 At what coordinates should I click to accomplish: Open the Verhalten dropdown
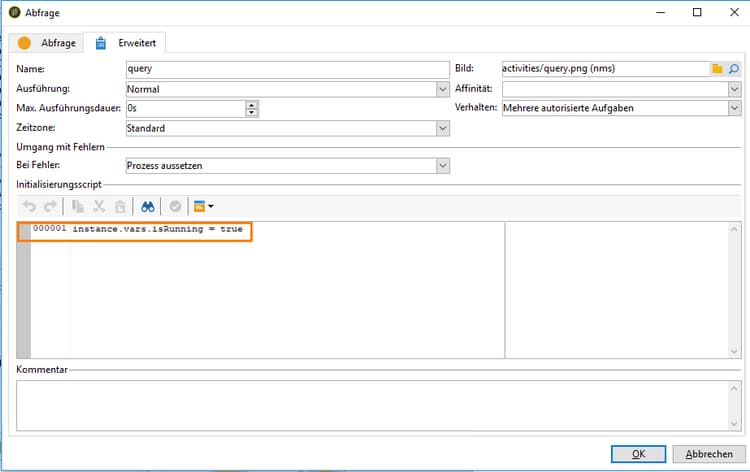click(735, 108)
